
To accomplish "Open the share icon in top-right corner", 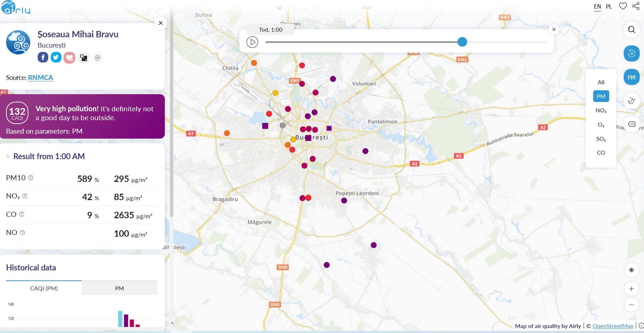I will 636,6.
